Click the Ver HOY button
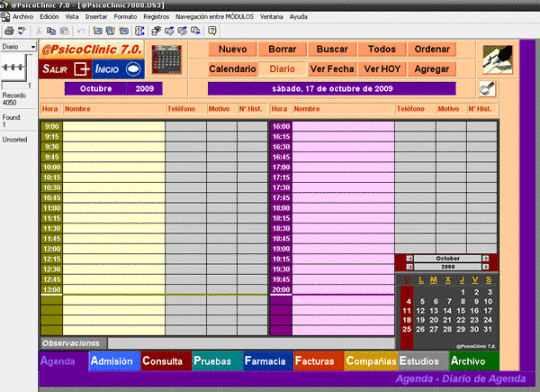 pos(382,69)
